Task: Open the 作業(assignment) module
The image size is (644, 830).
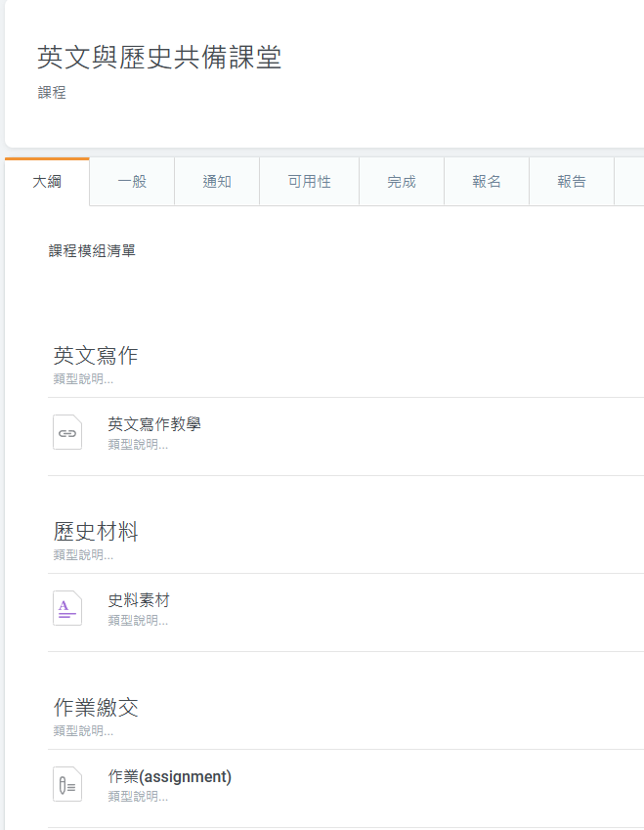Action: click(170, 776)
